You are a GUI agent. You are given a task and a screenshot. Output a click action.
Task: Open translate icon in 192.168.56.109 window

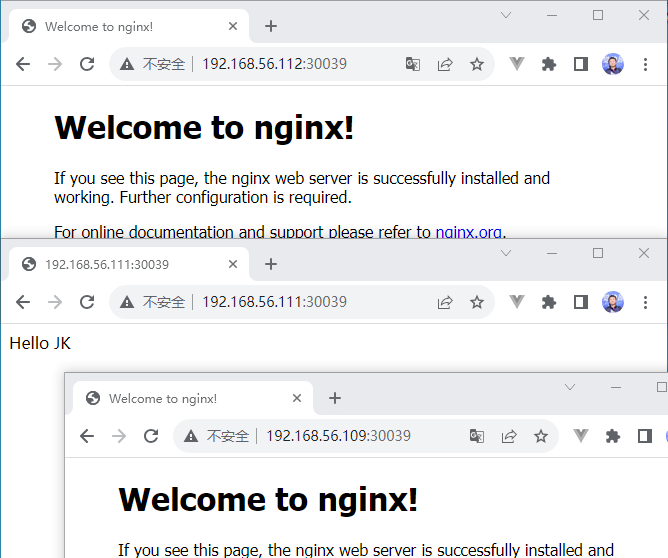(476, 436)
